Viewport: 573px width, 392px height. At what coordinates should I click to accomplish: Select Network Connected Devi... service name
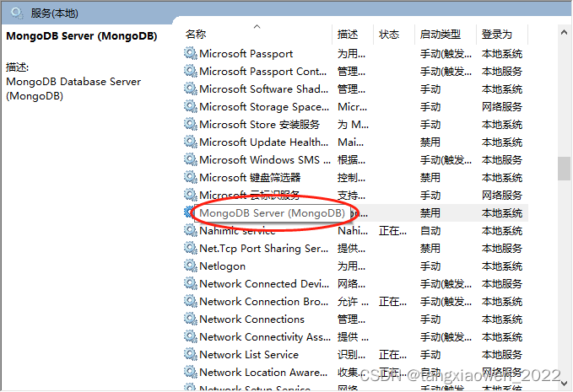(x=264, y=283)
